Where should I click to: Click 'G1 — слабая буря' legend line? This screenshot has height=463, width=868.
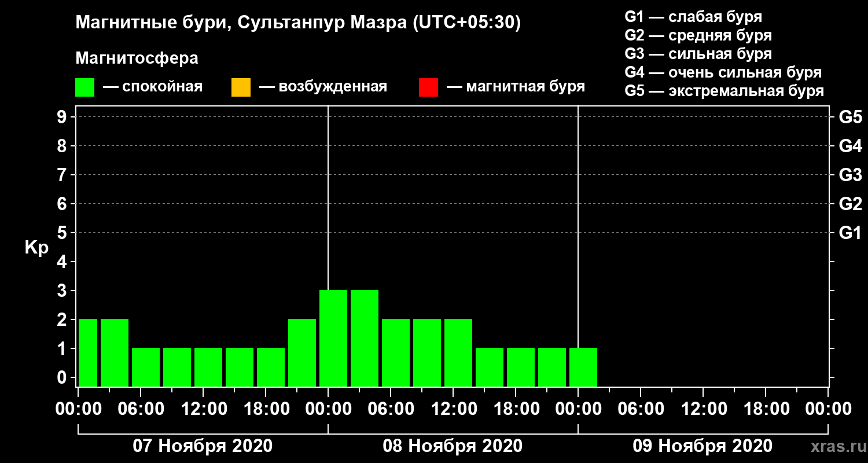tap(693, 17)
